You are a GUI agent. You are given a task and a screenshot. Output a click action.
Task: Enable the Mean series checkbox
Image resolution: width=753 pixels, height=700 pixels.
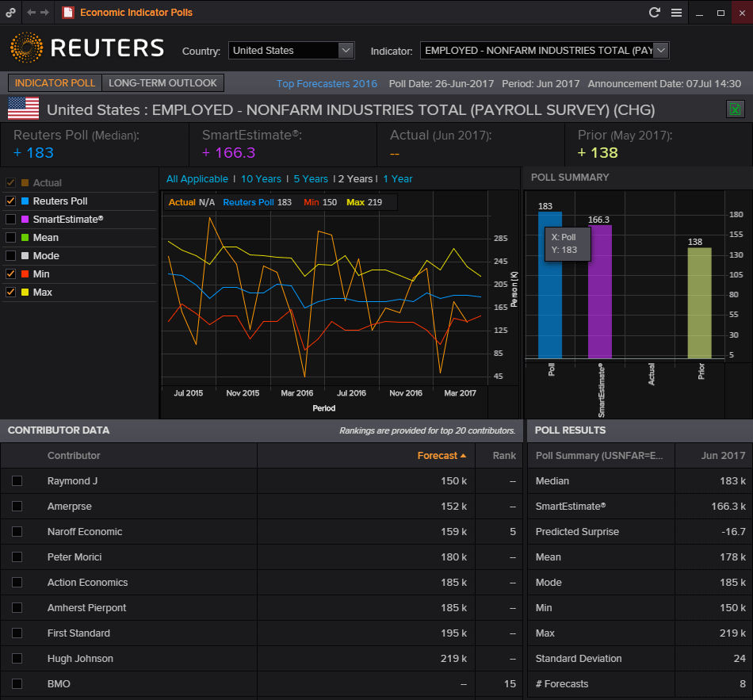(10, 237)
